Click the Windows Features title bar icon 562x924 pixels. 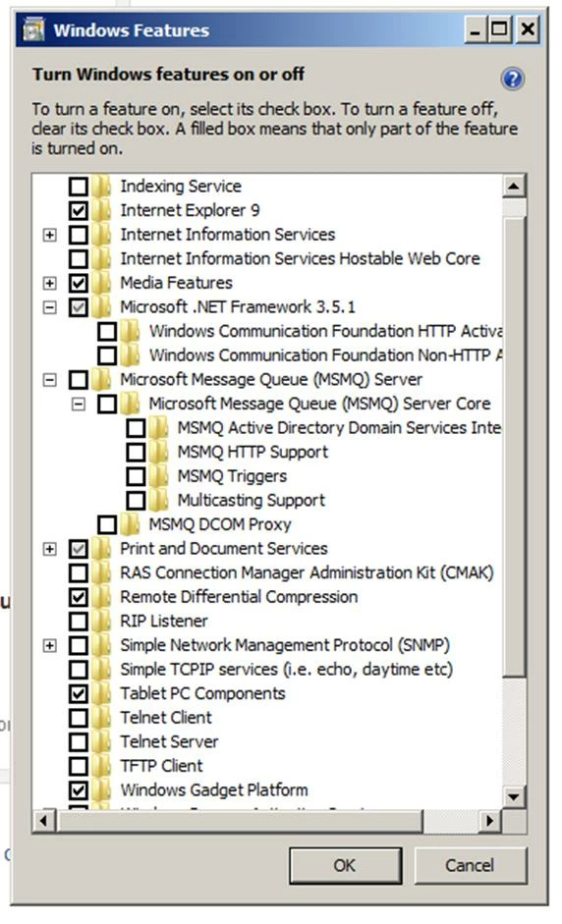[x=33, y=30]
